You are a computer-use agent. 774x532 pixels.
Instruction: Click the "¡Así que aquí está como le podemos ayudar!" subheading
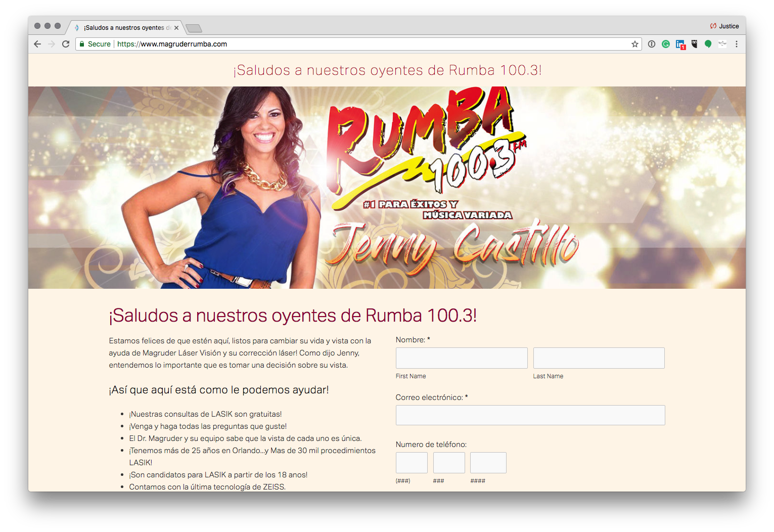click(x=219, y=390)
